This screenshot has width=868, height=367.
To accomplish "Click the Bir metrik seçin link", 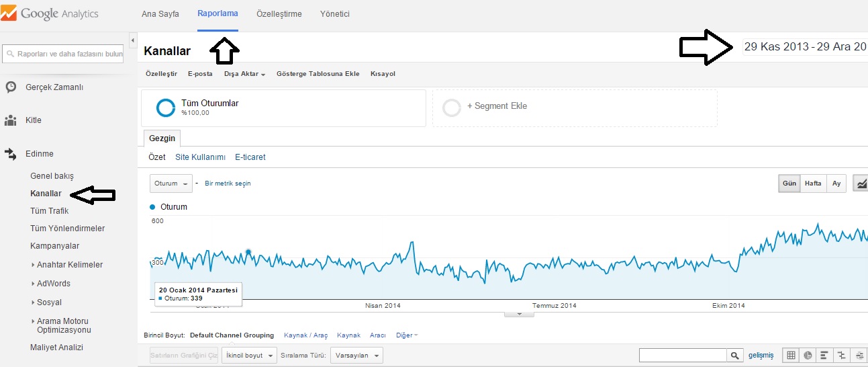I will point(228,184).
